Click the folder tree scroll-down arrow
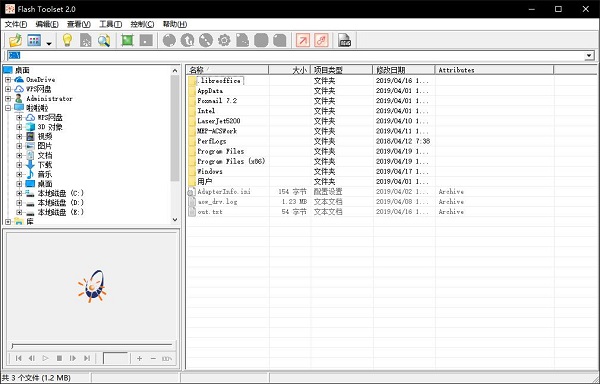Image resolution: width=600 pixels, height=384 pixels. tap(175, 220)
